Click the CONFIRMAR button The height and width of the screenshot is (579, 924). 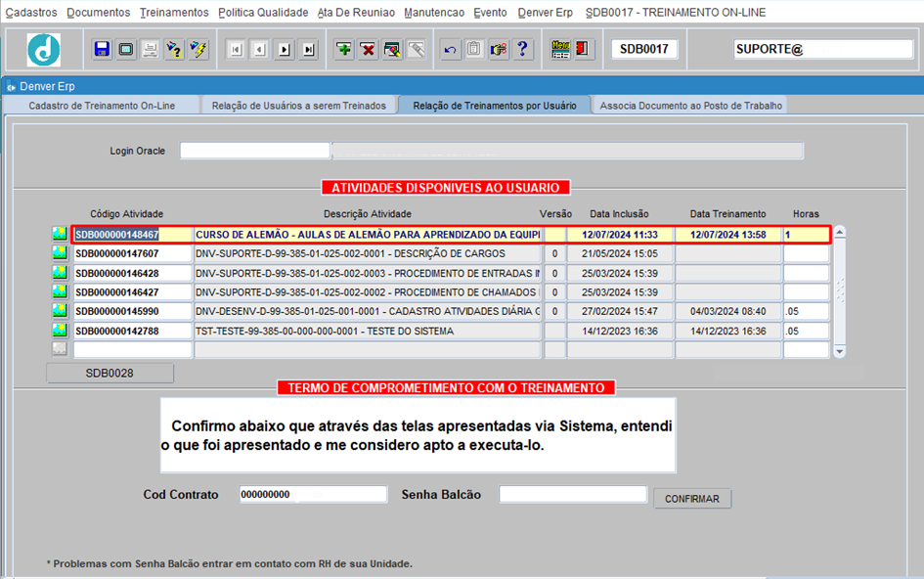[692, 499]
